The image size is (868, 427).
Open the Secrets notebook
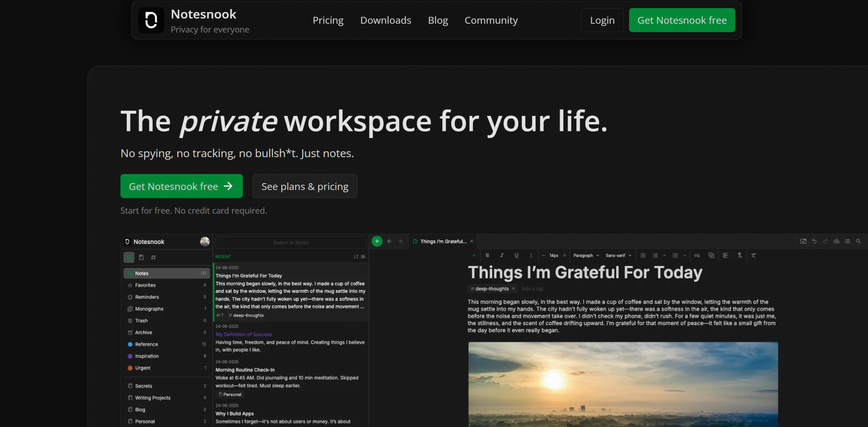[166, 386]
